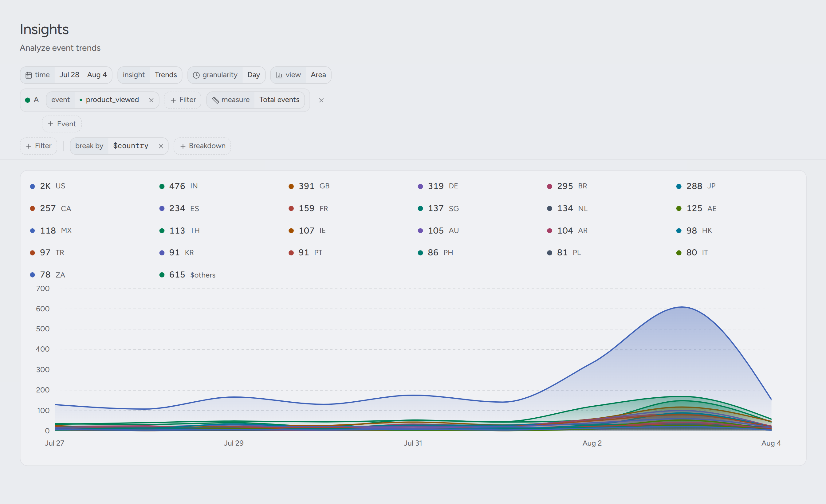
Task: Open the Total events measure dropdown
Action: tap(279, 100)
